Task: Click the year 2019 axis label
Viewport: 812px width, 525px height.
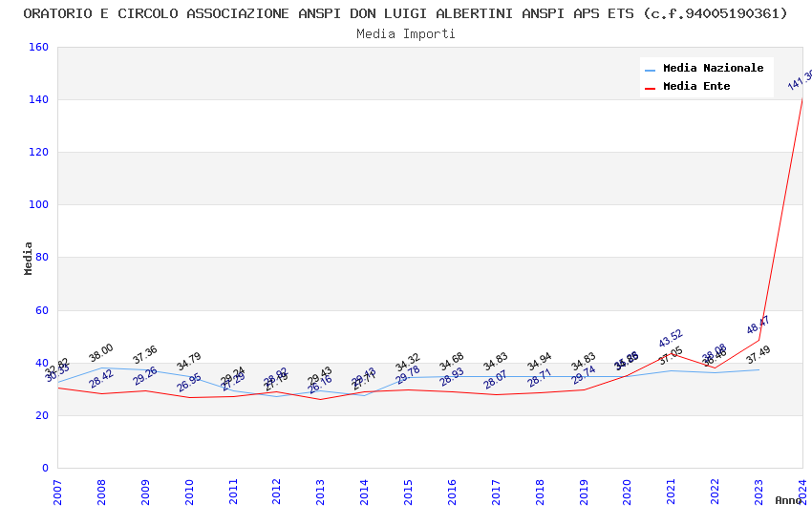Action: pyautogui.click(x=584, y=492)
